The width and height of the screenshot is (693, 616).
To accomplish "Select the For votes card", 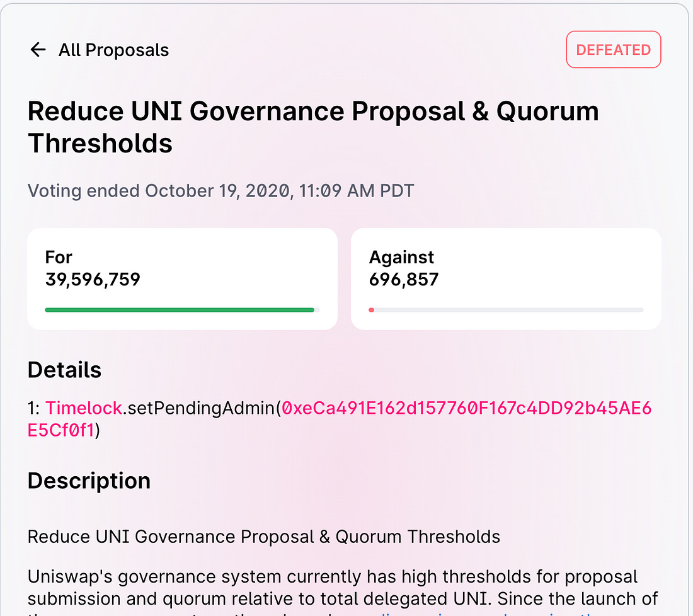I will [x=182, y=279].
